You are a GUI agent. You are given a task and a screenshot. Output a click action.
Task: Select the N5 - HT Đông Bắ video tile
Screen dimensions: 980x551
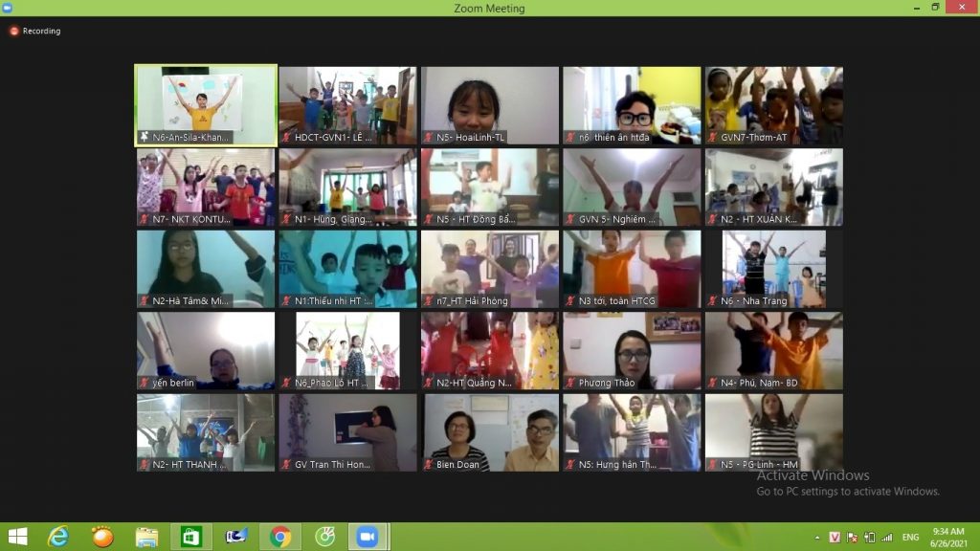[x=490, y=187]
